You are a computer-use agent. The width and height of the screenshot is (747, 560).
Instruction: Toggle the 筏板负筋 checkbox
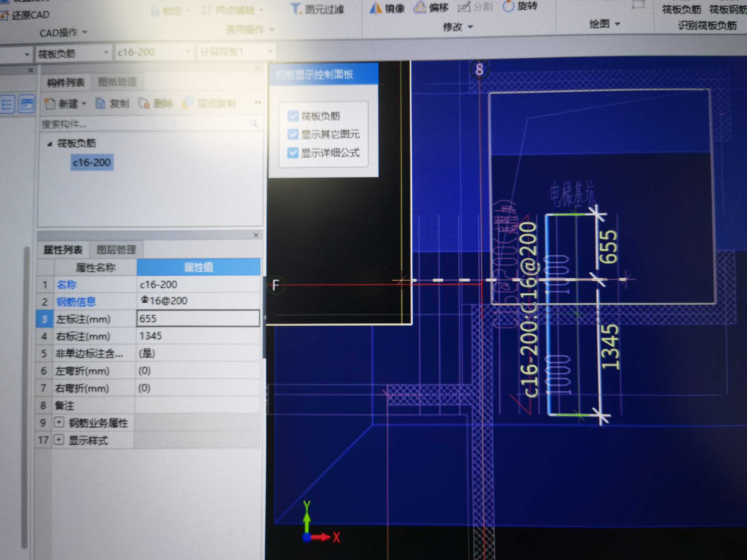293,116
